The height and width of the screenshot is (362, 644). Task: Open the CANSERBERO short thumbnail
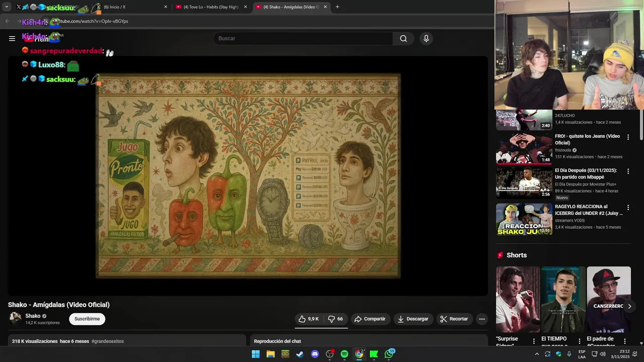609,300
